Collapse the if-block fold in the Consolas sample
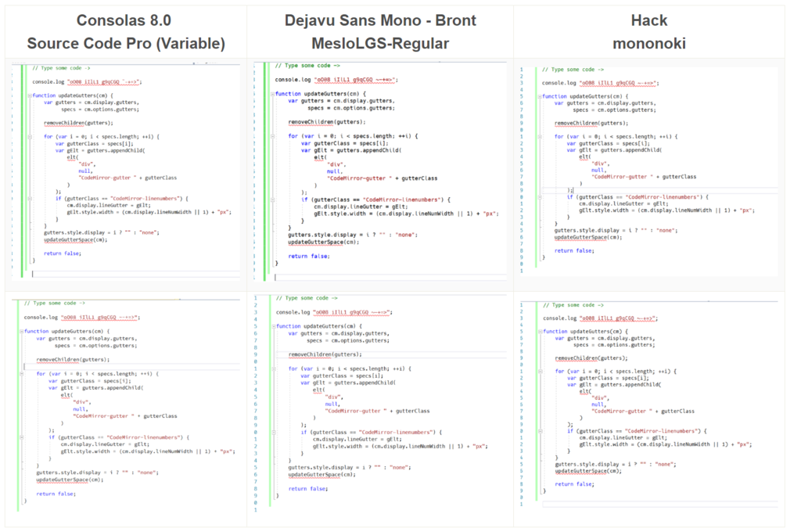This screenshot has height=532, width=801. (x=30, y=199)
